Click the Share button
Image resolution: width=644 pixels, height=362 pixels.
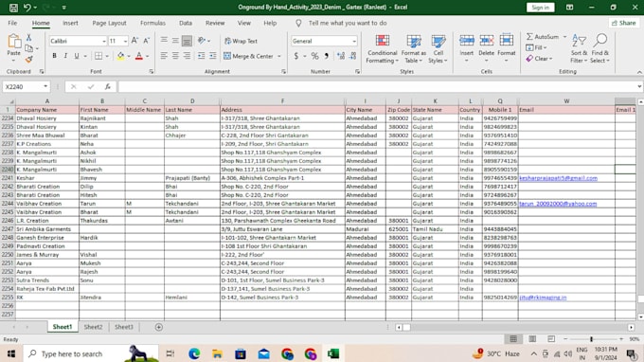624,23
